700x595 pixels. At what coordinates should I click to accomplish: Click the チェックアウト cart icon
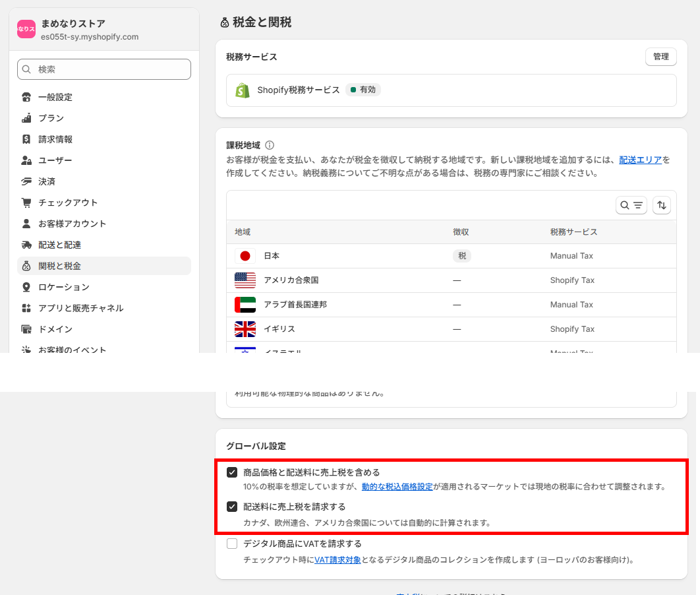tap(26, 203)
